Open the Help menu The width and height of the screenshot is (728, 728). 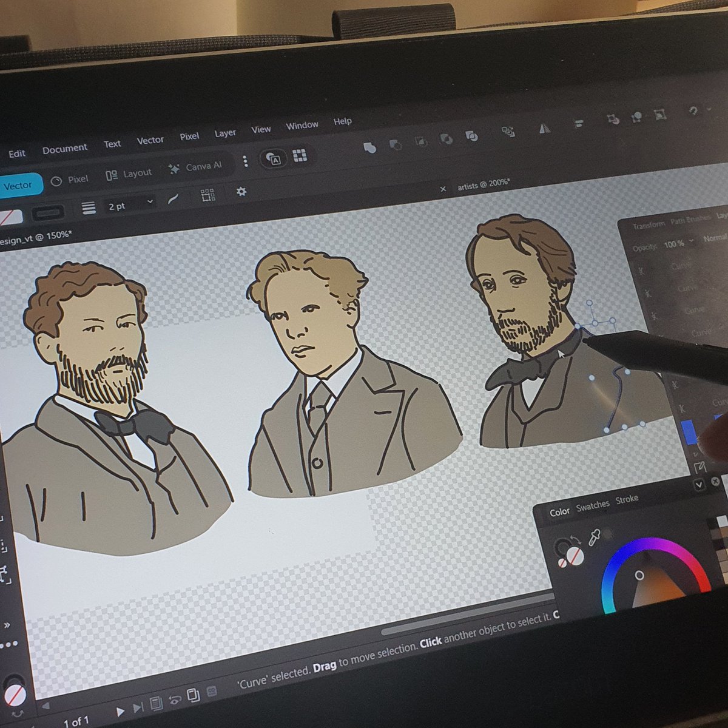343,121
